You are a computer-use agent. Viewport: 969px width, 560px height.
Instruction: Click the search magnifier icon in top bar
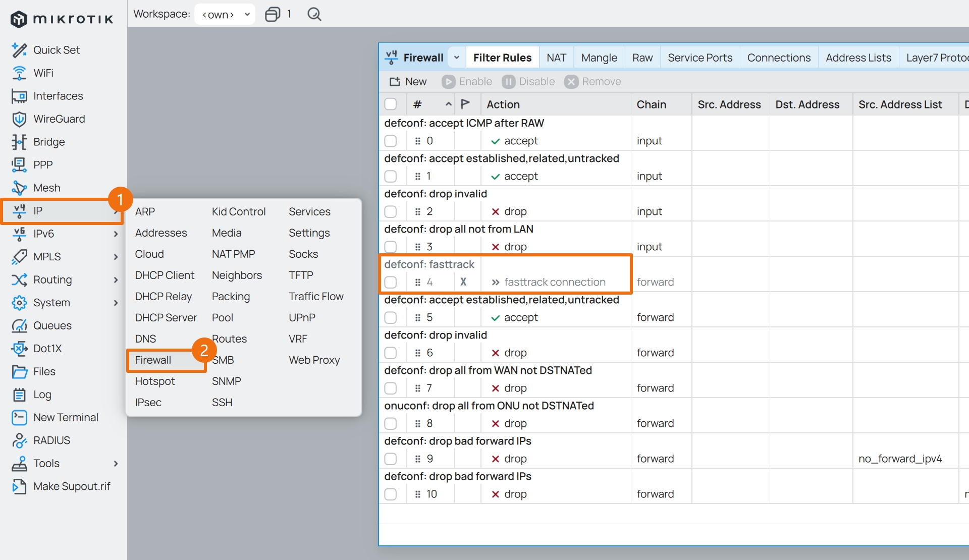[x=314, y=14]
